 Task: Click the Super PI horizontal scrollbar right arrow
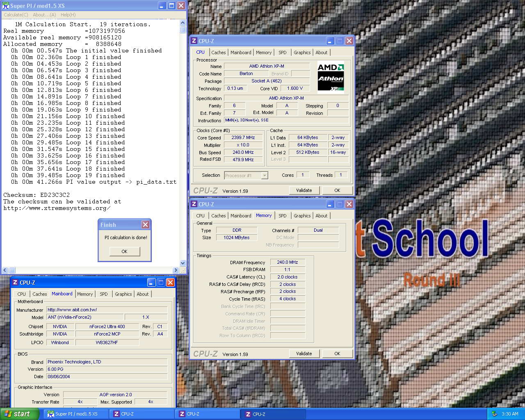tap(176, 270)
